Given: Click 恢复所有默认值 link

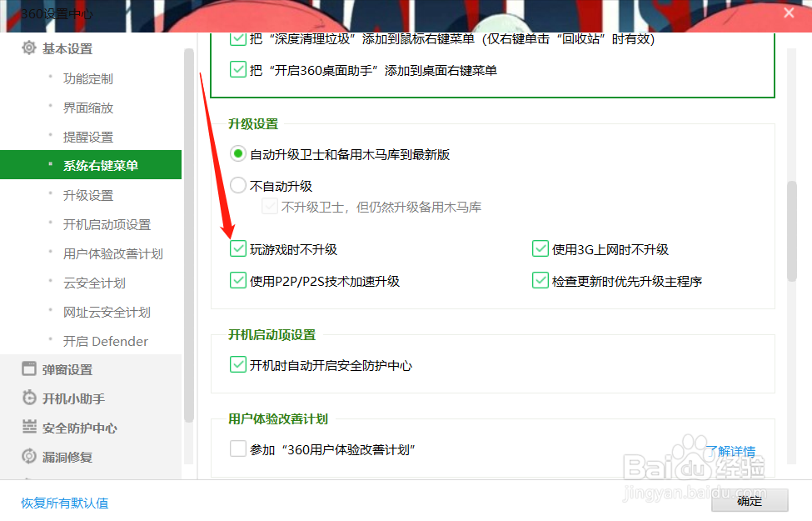Looking at the screenshot, I should (x=65, y=503).
